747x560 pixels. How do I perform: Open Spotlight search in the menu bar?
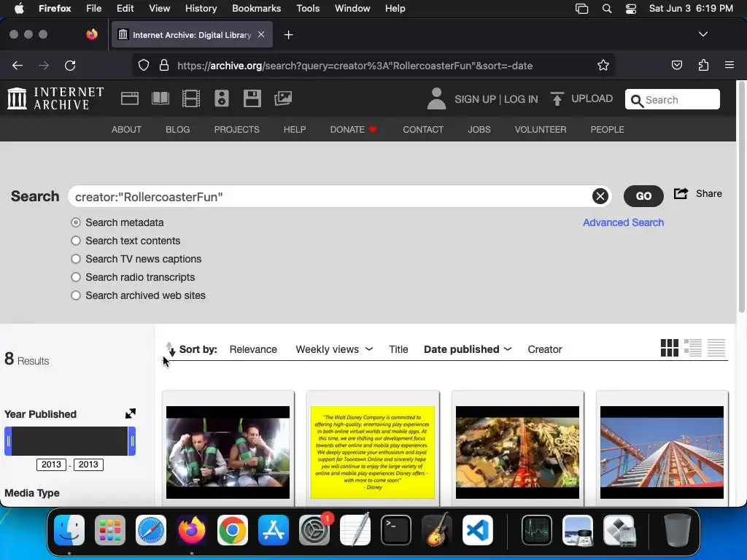(x=606, y=9)
